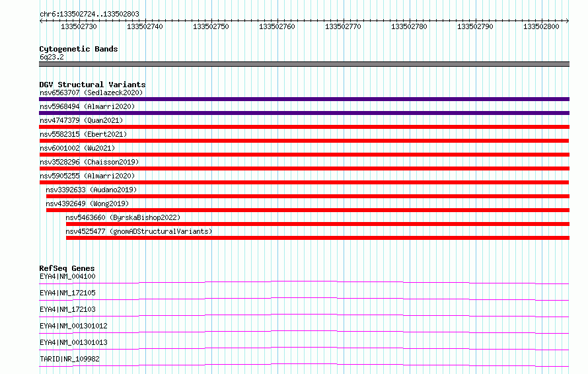Click the nsv6563707 (Sedlazeck2020) variant label
Image resolution: width=588 pixels, height=374 pixels.
tap(91, 93)
